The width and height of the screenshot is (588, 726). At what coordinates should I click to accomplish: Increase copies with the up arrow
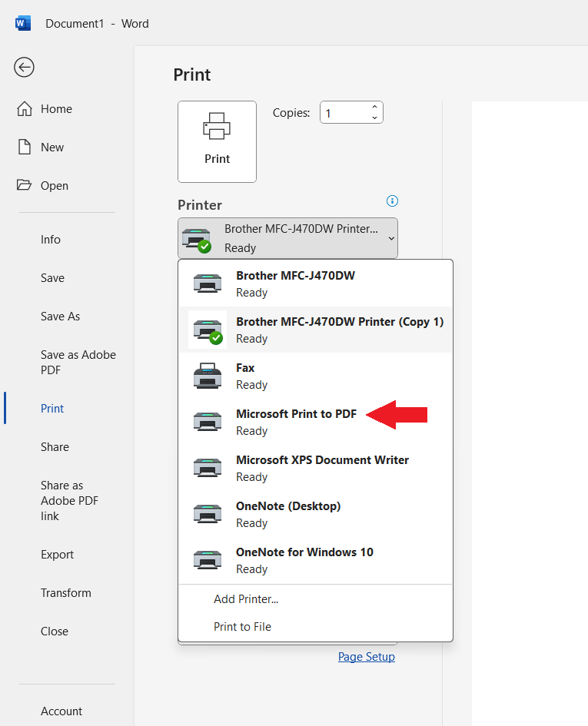pyautogui.click(x=374, y=107)
